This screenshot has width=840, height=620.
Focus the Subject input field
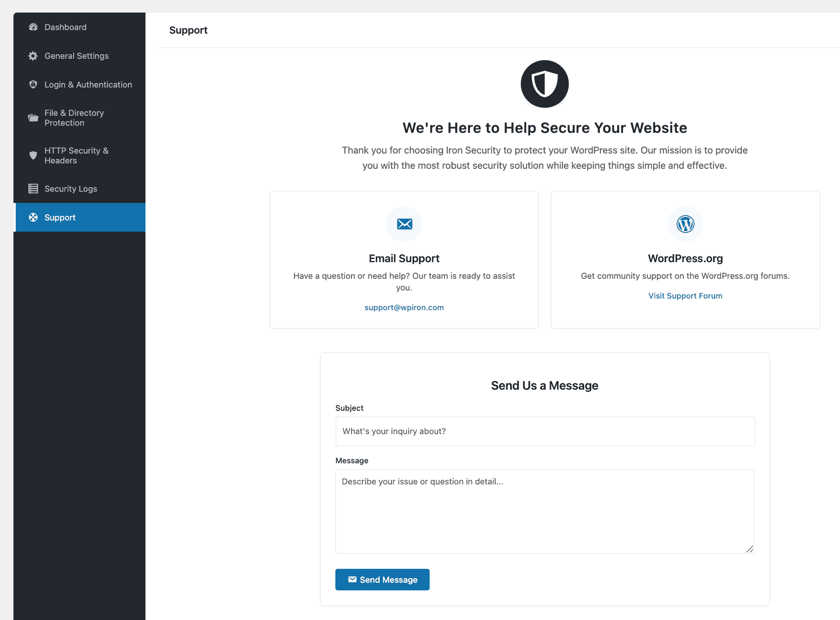click(x=545, y=431)
